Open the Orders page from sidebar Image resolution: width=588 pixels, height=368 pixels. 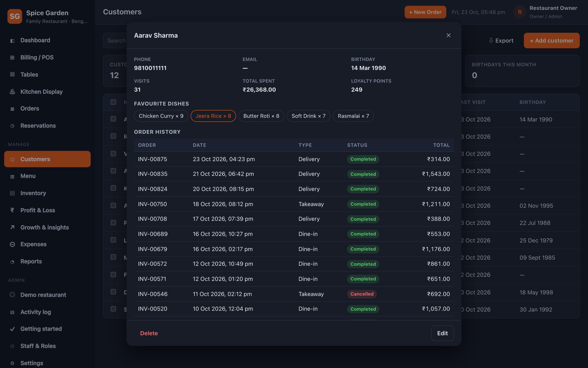(47, 109)
